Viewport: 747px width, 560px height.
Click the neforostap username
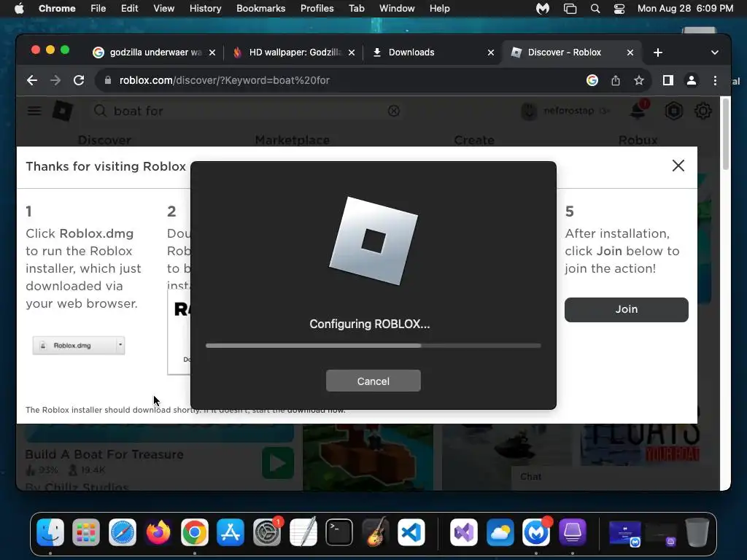coord(569,111)
